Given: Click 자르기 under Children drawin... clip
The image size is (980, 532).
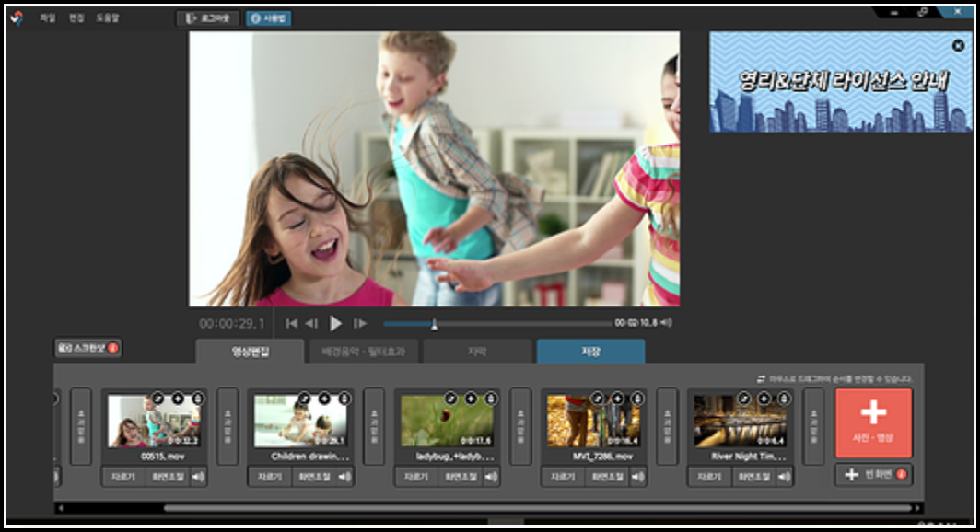Looking at the screenshot, I should (269, 477).
